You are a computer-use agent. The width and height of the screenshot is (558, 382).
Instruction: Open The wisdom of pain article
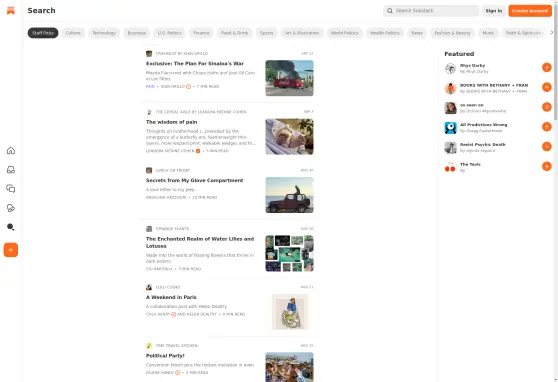coord(172,122)
